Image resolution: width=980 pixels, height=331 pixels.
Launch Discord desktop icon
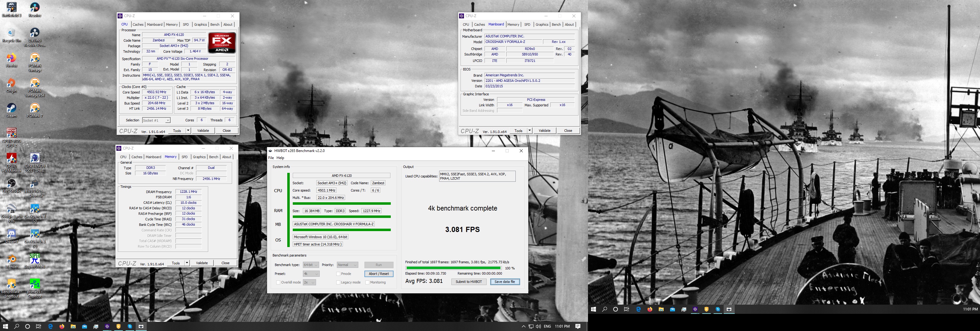click(x=11, y=236)
